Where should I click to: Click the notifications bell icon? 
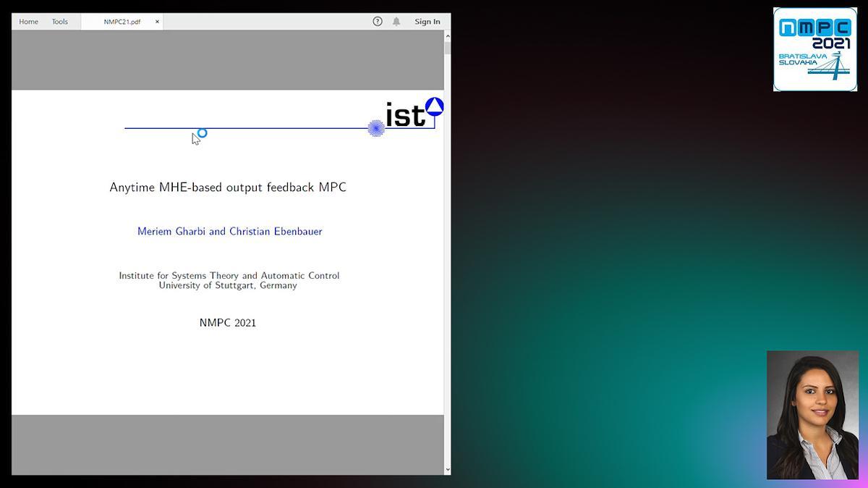[396, 22]
